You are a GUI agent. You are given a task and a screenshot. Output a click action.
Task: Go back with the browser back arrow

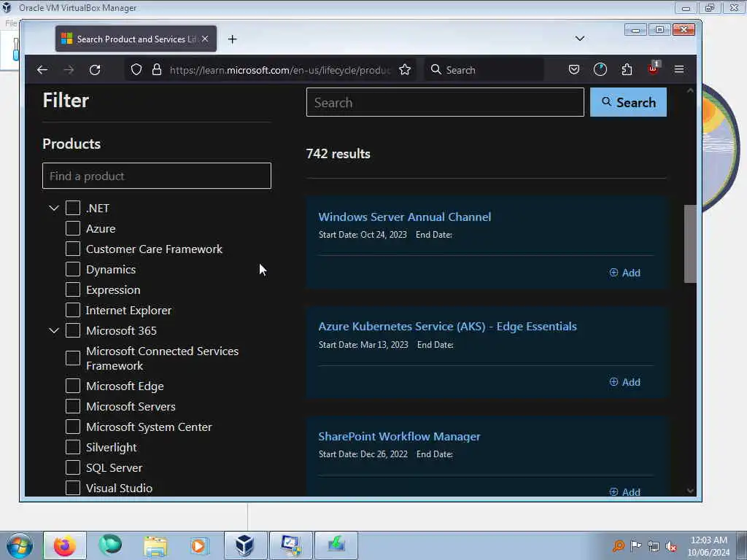pos(42,70)
